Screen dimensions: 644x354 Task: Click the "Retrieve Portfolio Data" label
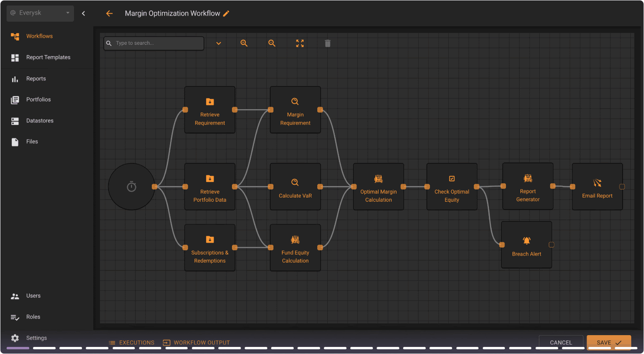coord(210,196)
